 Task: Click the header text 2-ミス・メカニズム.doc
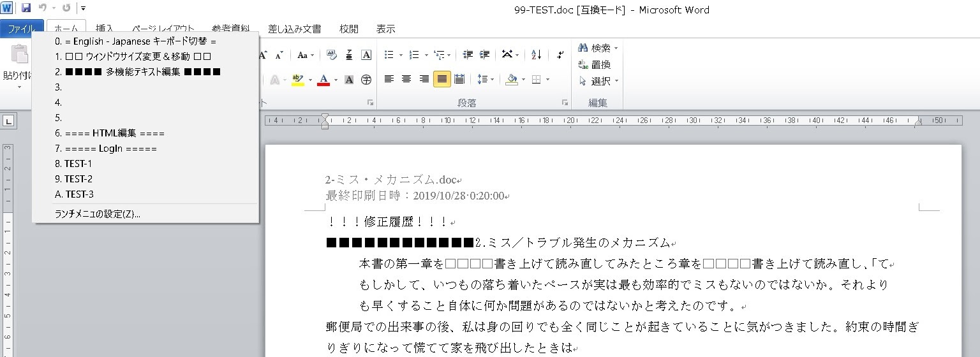390,180
